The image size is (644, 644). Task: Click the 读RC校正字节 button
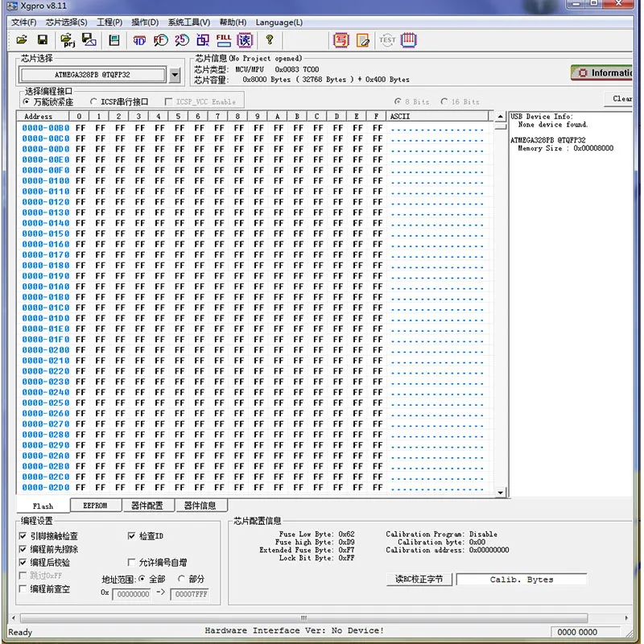419,580
